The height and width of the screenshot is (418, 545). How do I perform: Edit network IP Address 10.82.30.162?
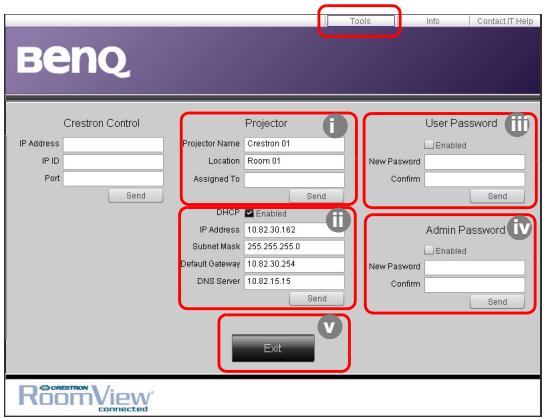point(294,230)
